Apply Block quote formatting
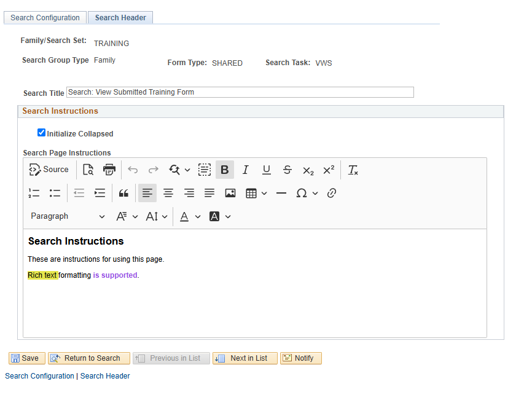The width and height of the screenshot is (532, 397). pyautogui.click(x=123, y=193)
